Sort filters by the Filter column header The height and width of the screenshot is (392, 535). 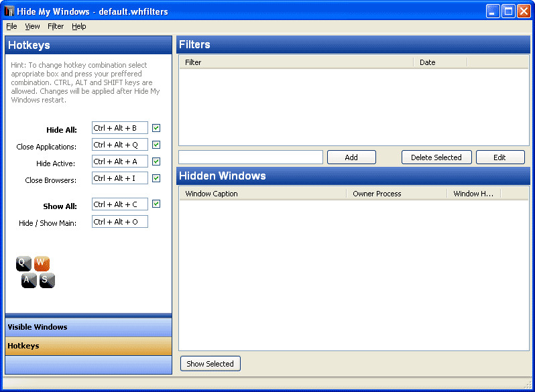[296, 62]
